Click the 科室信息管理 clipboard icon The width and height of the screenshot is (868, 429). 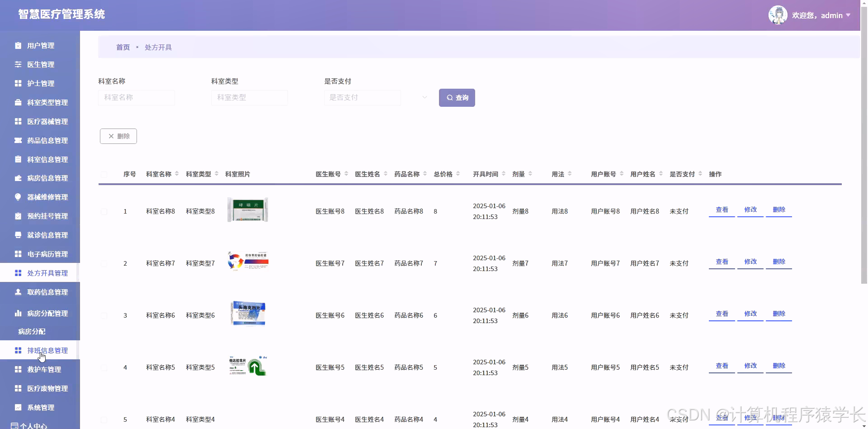click(18, 159)
